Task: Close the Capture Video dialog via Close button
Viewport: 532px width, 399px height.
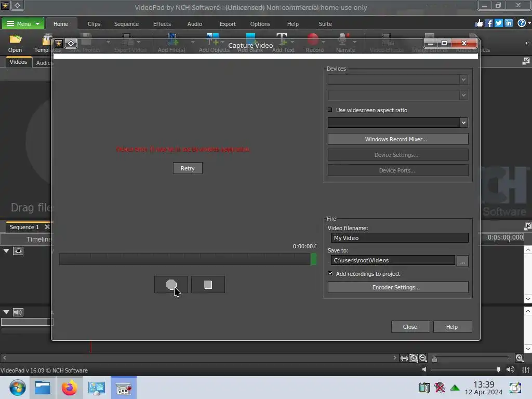Action: coord(410,327)
